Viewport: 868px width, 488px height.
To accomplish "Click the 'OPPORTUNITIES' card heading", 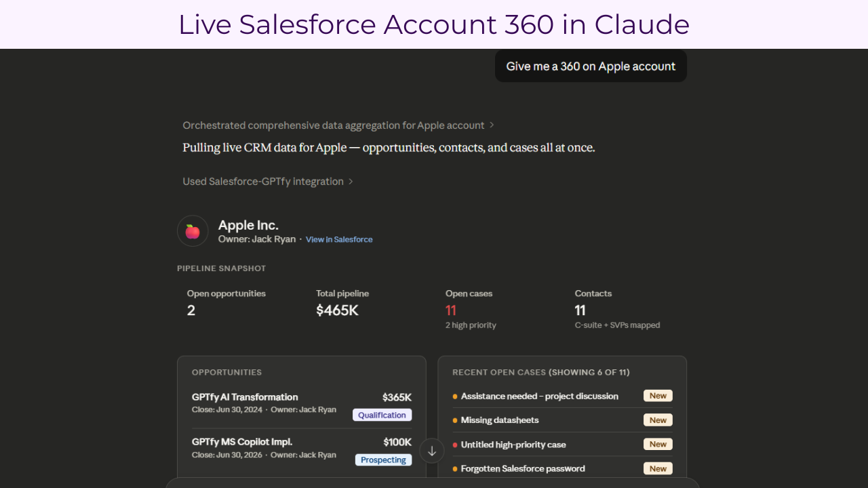I will [x=226, y=372].
